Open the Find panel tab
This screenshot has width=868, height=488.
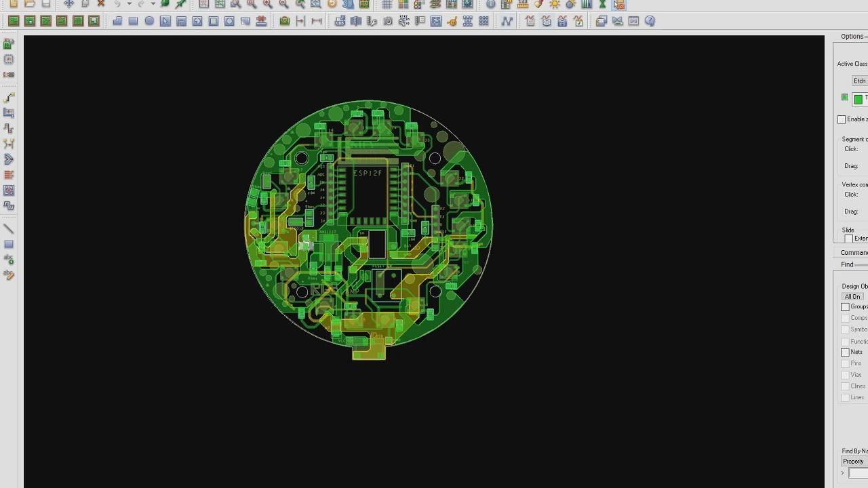point(847,264)
